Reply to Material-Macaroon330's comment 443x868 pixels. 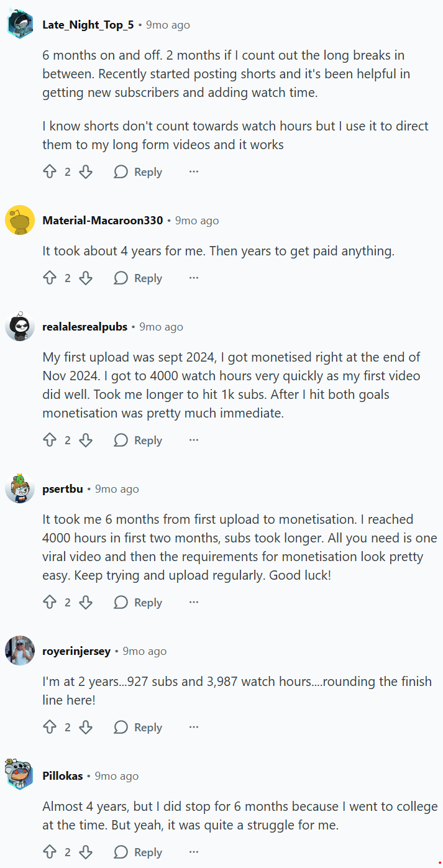[x=138, y=278]
